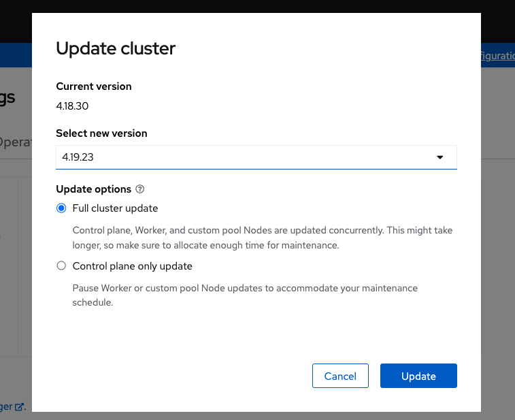515x420 pixels.
Task: Click the truncated page heading behind the modal
Action: coord(8,97)
